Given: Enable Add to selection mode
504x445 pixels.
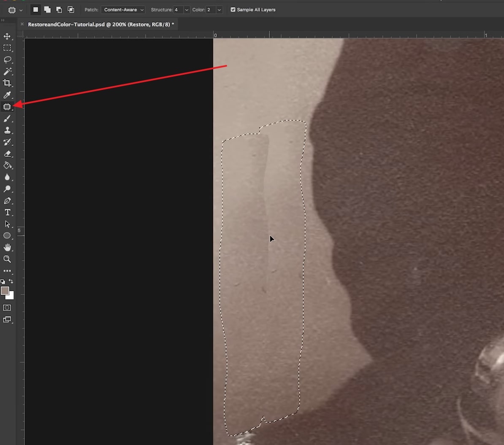Looking at the screenshot, I should coord(47,10).
